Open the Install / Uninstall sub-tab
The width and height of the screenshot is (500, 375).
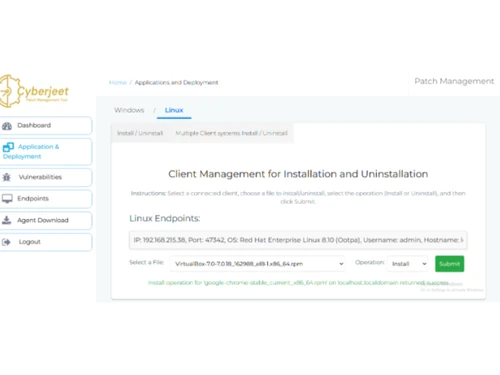pyautogui.click(x=140, y=133)
